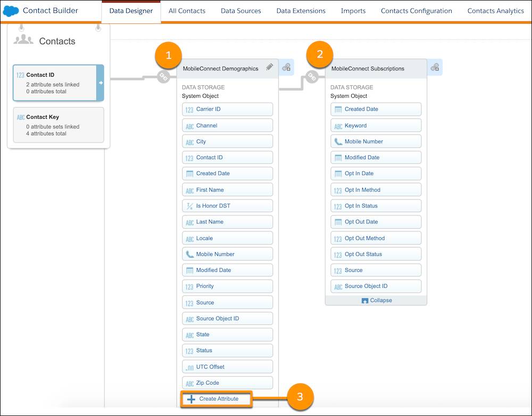
Task: Click relationship link circle before MobileConnect Subscriptions
Action: point(312,77)
